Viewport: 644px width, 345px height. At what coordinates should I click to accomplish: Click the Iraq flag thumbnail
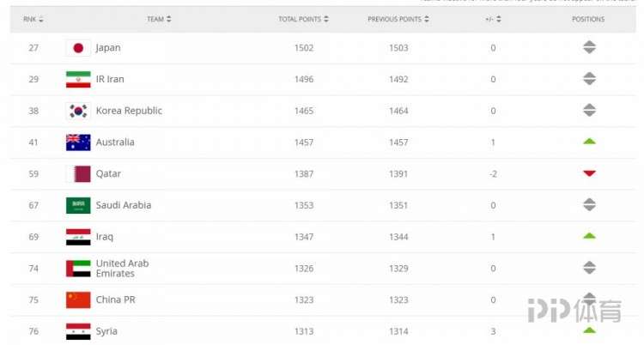pos(78,237)
